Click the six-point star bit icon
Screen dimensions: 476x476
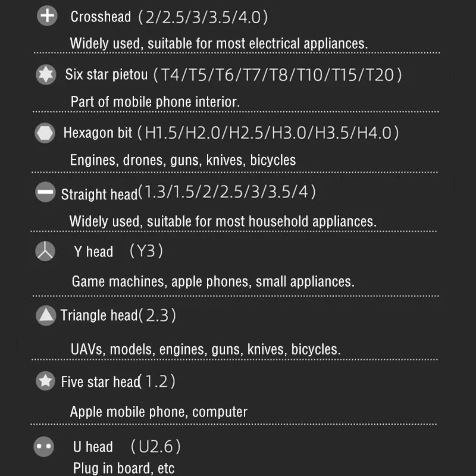46,74
